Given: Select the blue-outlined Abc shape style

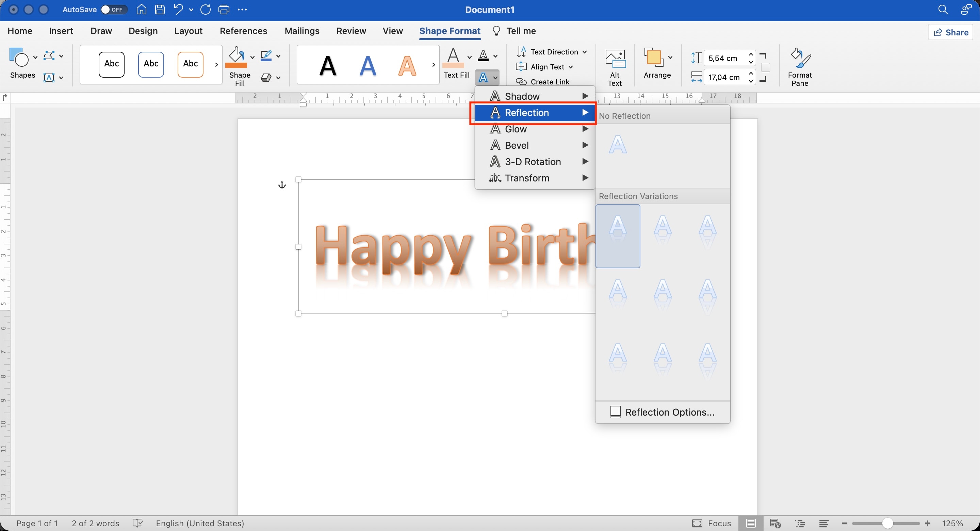Looking at the screenshot, I should pos(151,64).
